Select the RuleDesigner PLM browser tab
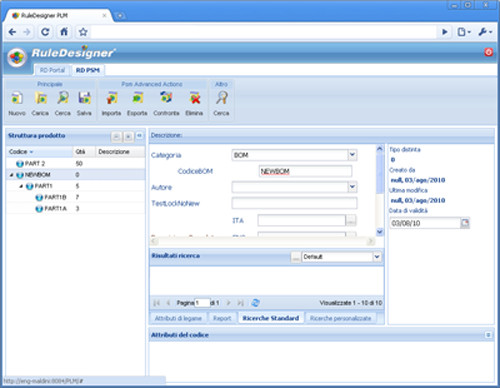This screenshot has height=388, width=500. click(57, 15)
